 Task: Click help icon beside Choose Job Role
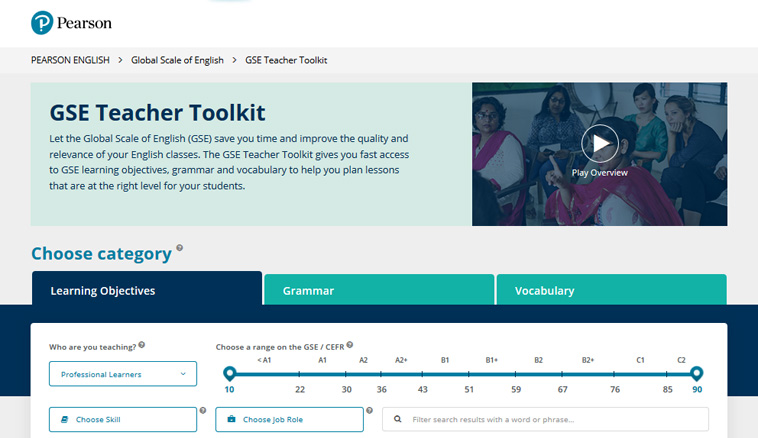[x=369, y=410]
